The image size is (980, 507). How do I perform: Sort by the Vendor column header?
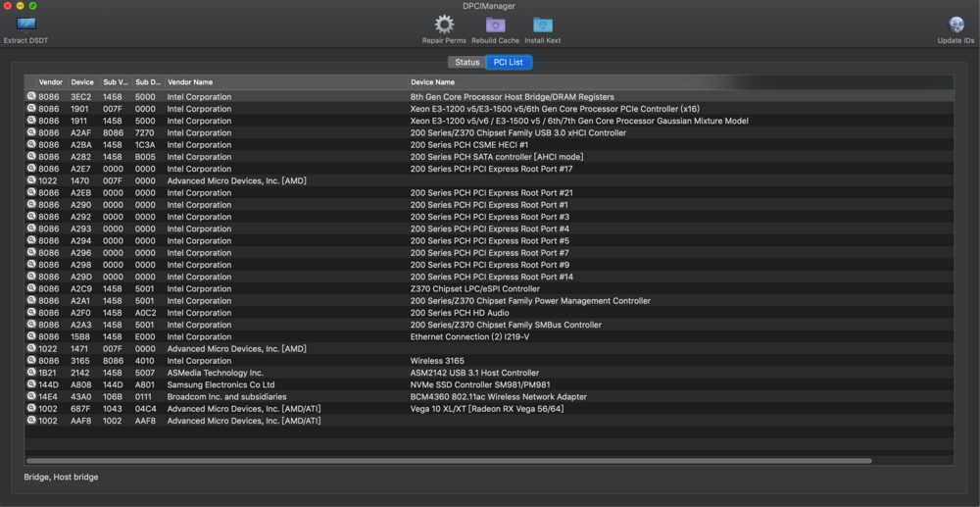pos(51,82)
